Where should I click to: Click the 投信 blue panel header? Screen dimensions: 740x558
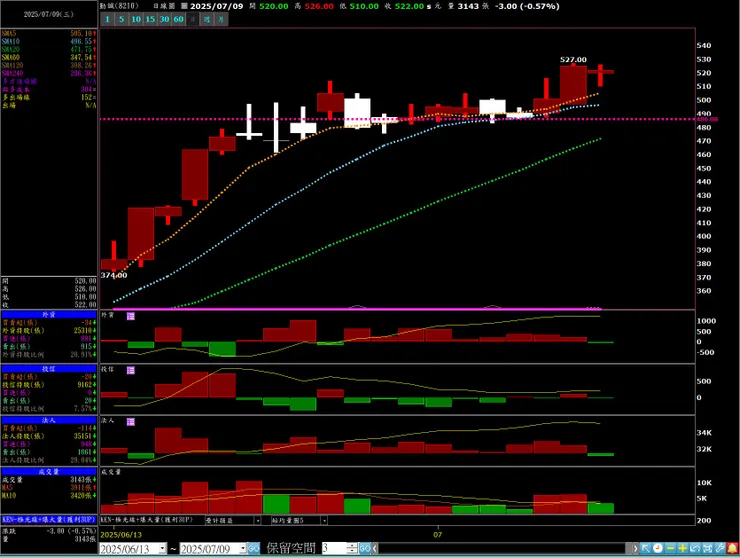point(49,369)
